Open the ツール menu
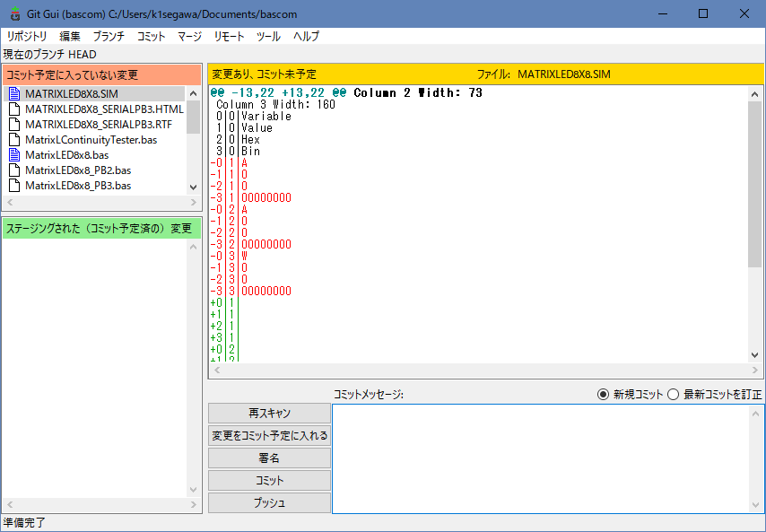The image size is (766, 532). pos(268,36)
